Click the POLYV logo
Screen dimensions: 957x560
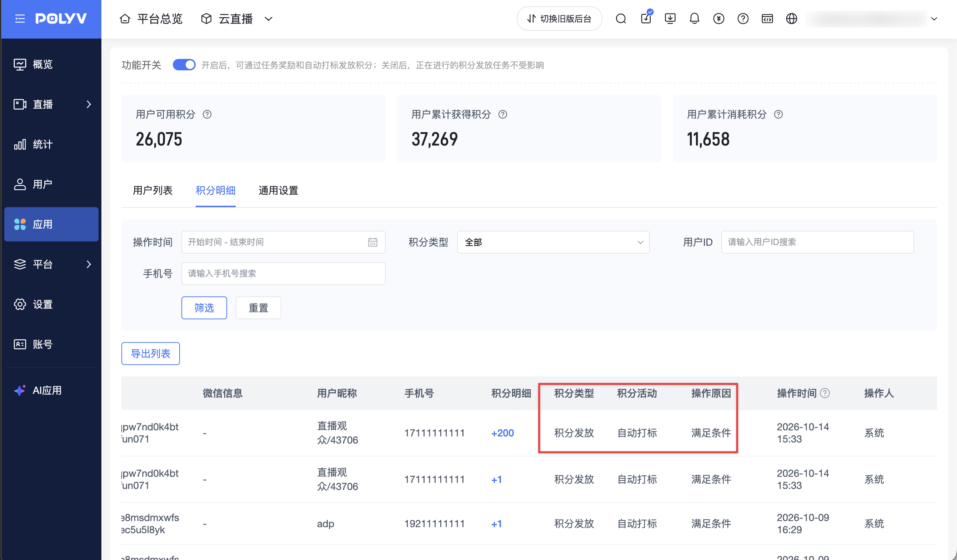click(61, 19)
